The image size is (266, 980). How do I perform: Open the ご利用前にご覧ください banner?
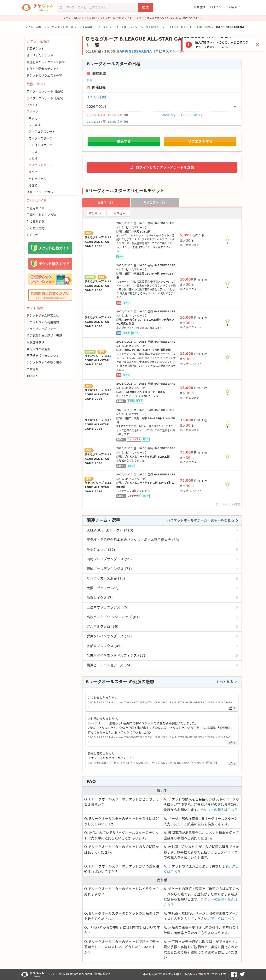[50, 295]
